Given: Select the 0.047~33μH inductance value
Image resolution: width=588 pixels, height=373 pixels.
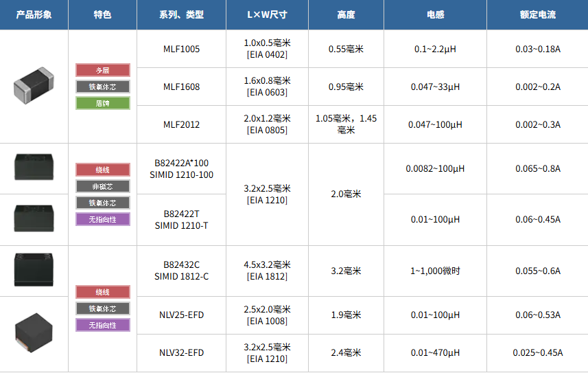Looking at the screenshot, I should (x=435, y=87).
